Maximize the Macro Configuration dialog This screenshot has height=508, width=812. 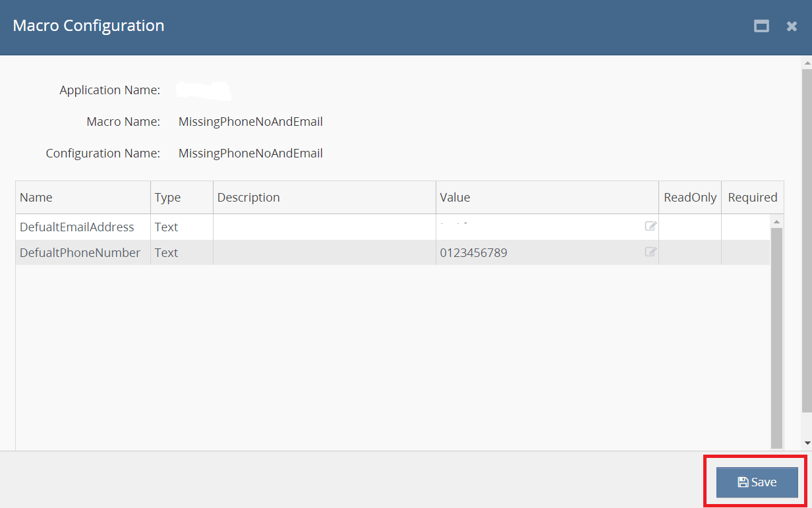(x=761, y=26)
